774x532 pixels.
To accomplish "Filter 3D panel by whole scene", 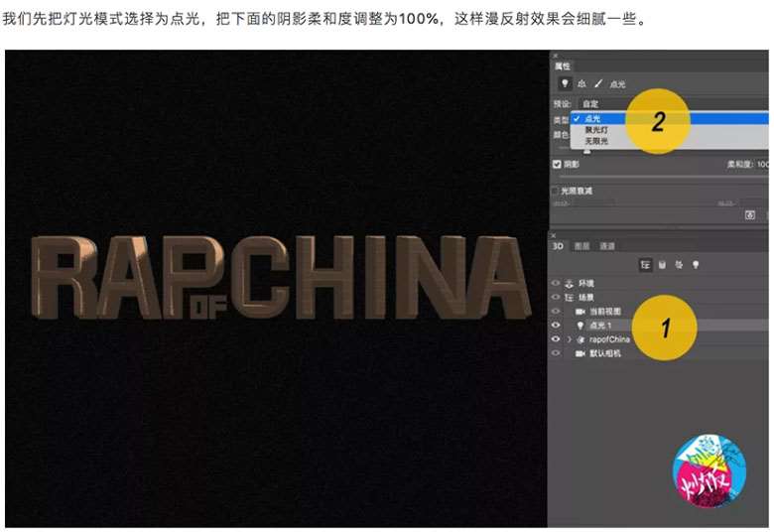I will pos(645,265).
